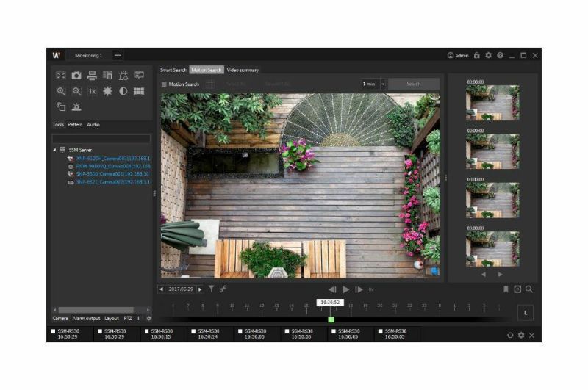This screenshot has width=588, height=390.
Task: Click the printer icon in tools panel
Action: coord(92,76)
